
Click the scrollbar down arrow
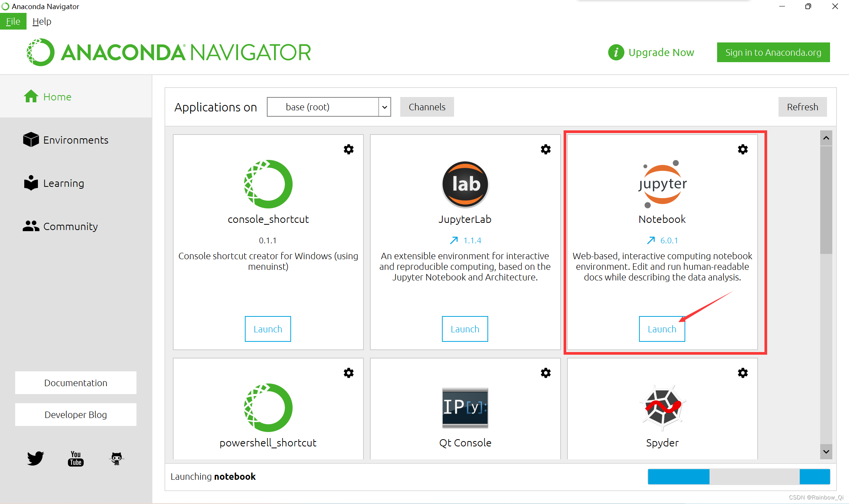(x=826, y=452)
